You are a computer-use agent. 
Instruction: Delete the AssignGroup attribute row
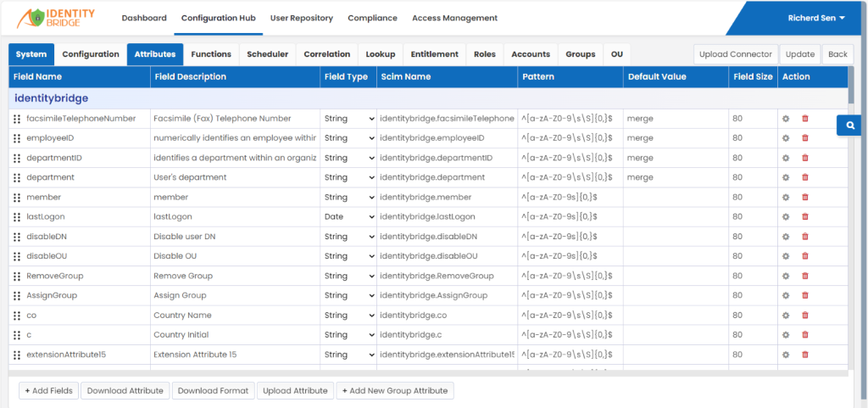pos(805,296)
